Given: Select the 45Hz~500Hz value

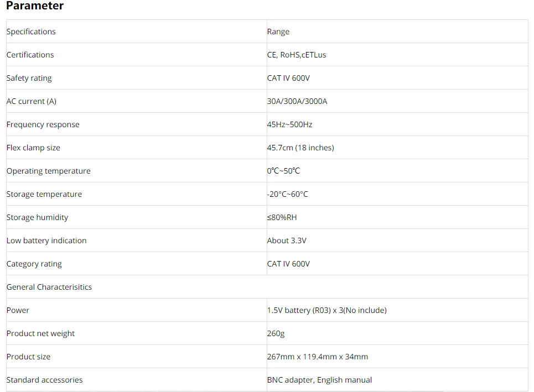Looking at the screenshot, I should (289, 124).
